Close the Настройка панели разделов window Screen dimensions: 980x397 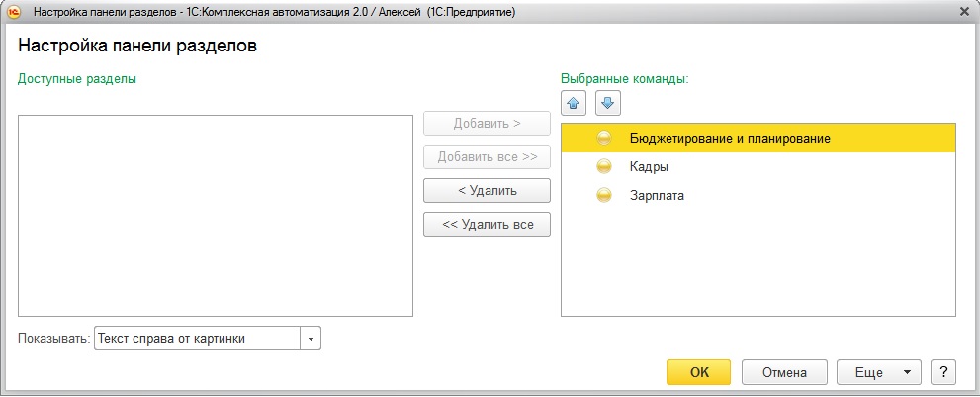pos(964,11)
